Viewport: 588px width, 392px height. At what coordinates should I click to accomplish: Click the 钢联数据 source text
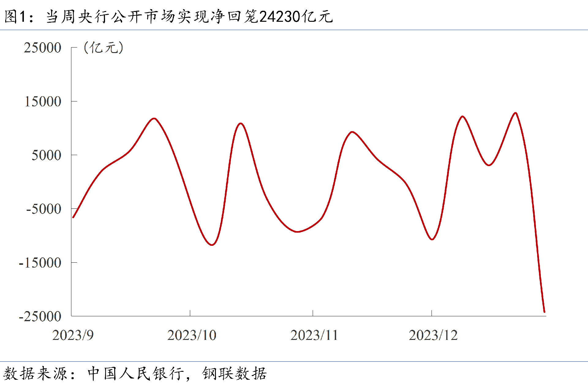[x=234, y=374]
